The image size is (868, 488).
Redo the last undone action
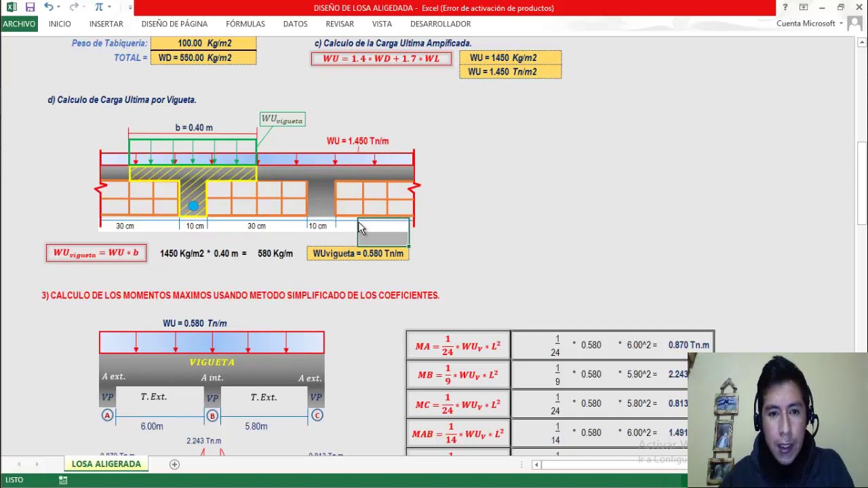click(74, 7)
